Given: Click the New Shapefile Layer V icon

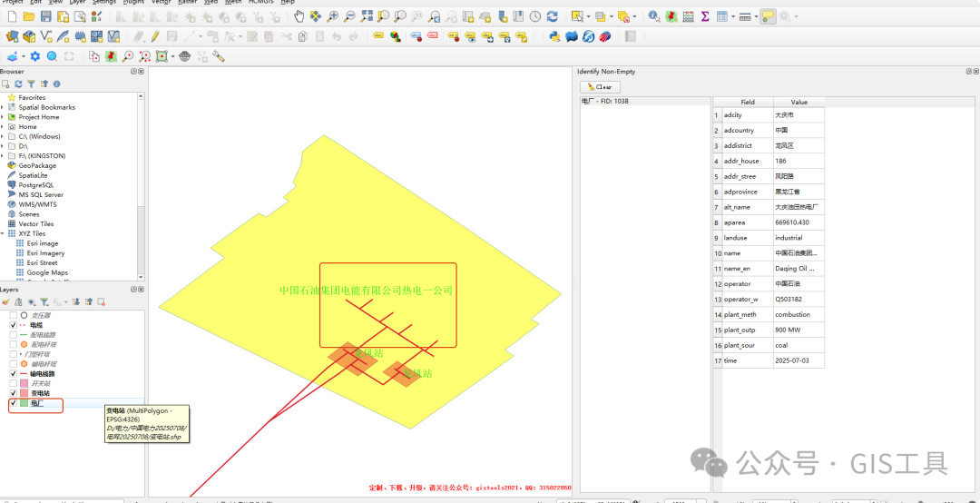Looking at the screenshot, I should [x=45, y=37].
